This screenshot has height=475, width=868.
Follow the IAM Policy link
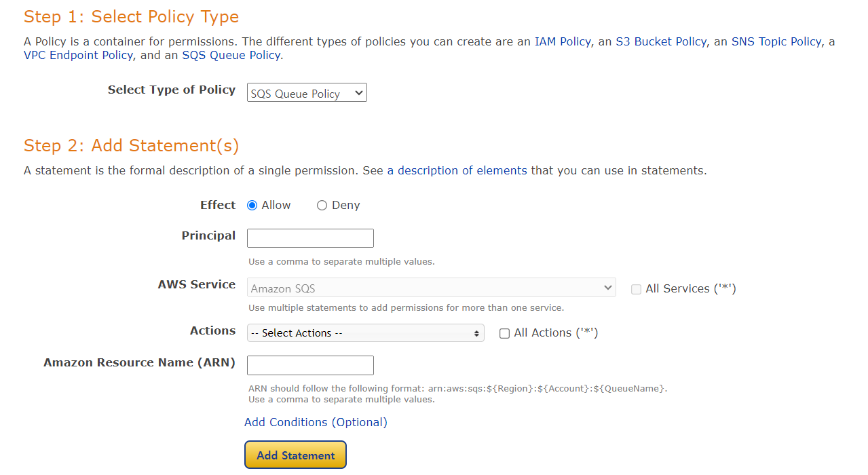tap(562, 41)
